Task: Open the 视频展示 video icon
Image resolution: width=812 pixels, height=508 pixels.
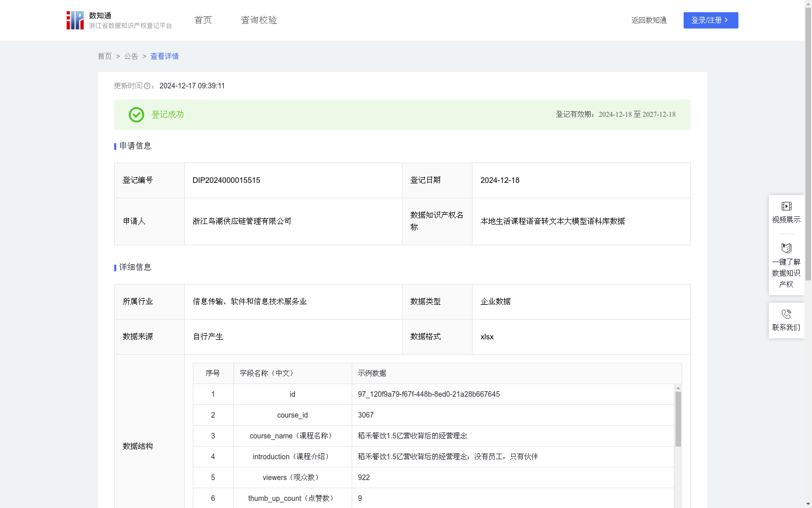Action: (x=786, y=206)
